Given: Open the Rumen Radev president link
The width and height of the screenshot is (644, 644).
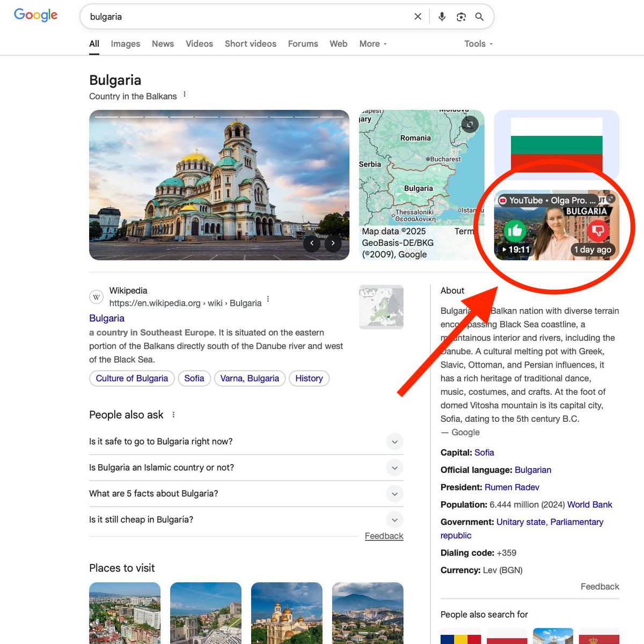Looking at the screenshot, I should 512,487.
